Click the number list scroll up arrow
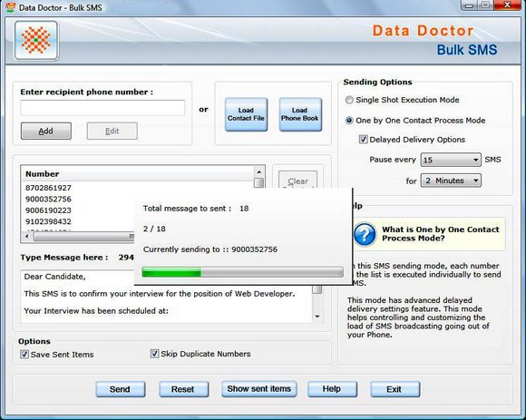The image size is (526, 420). pyautogui.click(x=259, y=172)
